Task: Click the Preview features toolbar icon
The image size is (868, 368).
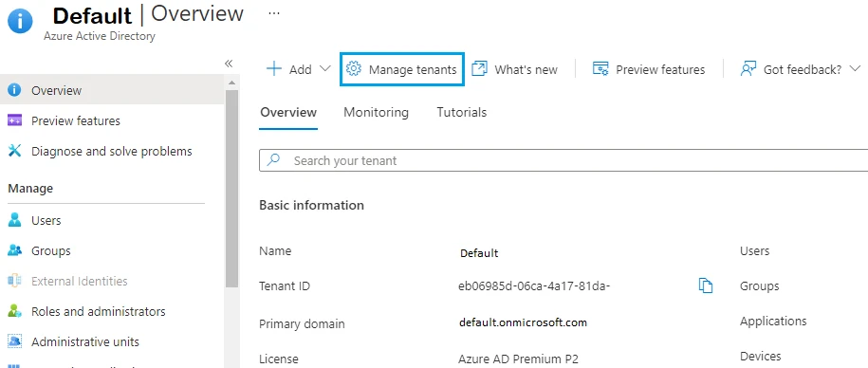Action: click(x=600, y=68)
